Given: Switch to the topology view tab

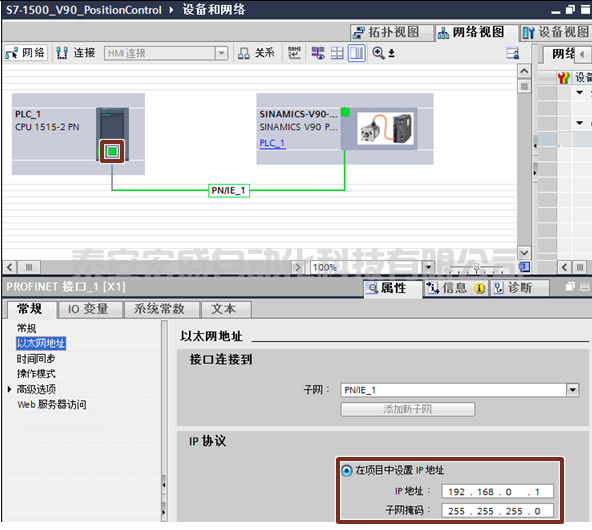Looking at the screenshot, I should tap(392, 32).
